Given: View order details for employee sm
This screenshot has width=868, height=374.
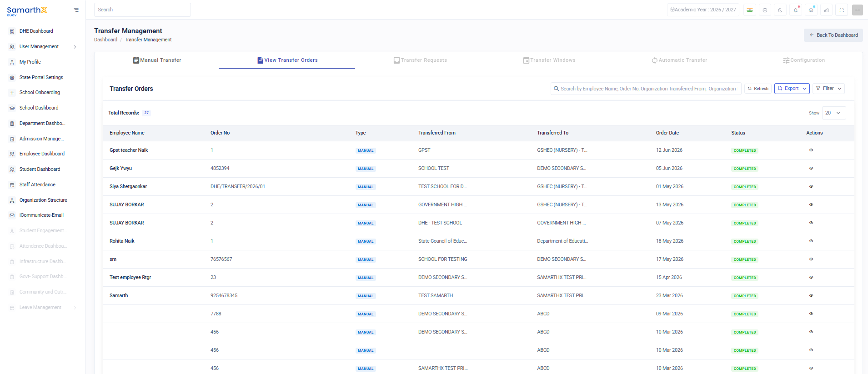Looking at the screenshot, I should point(811,259).
